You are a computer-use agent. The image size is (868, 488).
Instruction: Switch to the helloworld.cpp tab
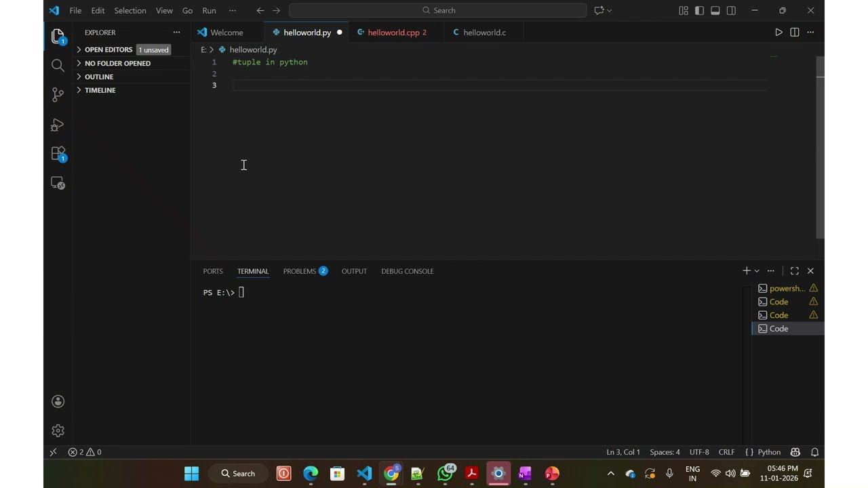(x=396, y=32)
